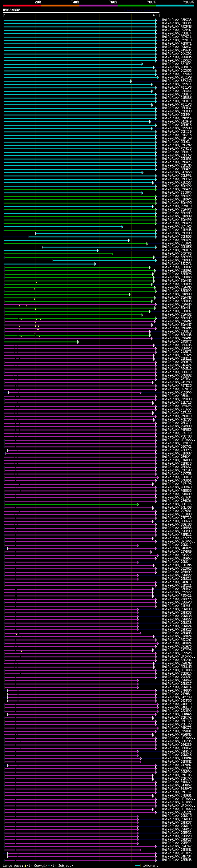Click the alignment bar for UniRef100_Q5UHI5
This screenshot has width=197, height=868.
pos(51,250)
